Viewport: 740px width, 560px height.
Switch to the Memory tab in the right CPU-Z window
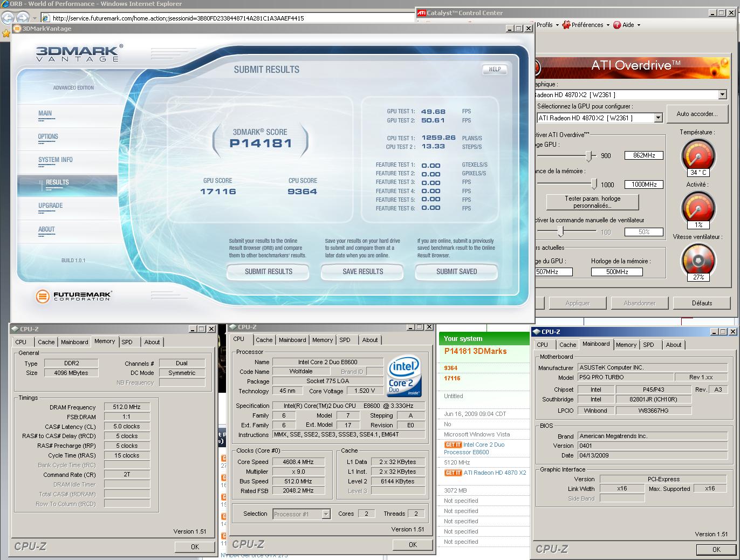click(626, 345)
